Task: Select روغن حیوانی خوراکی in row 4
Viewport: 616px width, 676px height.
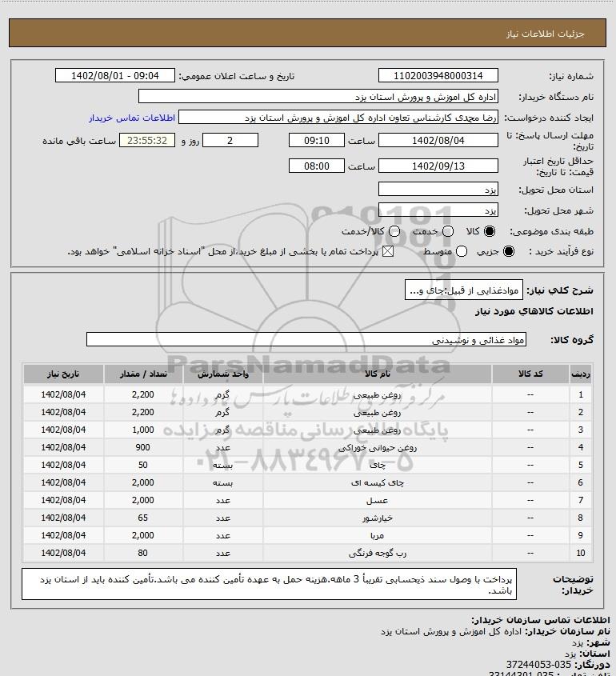Action: [378, 447]
